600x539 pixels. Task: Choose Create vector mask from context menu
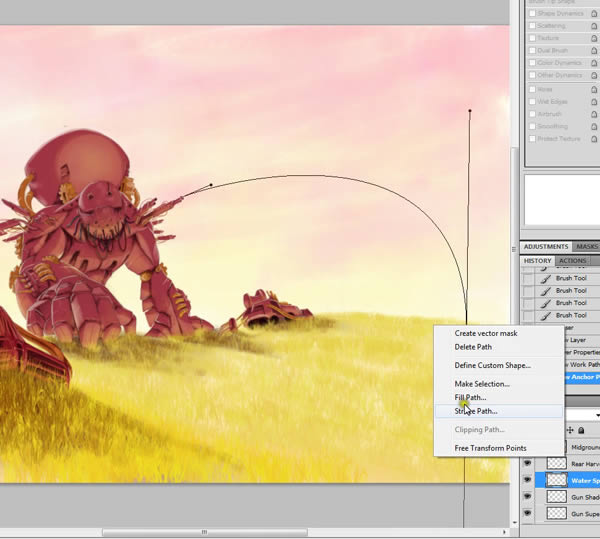pos(486,333)
